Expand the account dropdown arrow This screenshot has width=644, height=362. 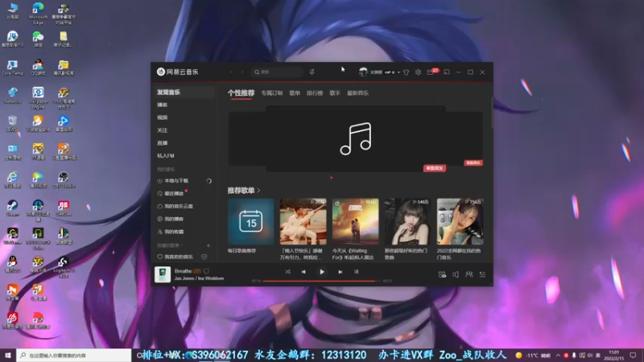point(398,72)
